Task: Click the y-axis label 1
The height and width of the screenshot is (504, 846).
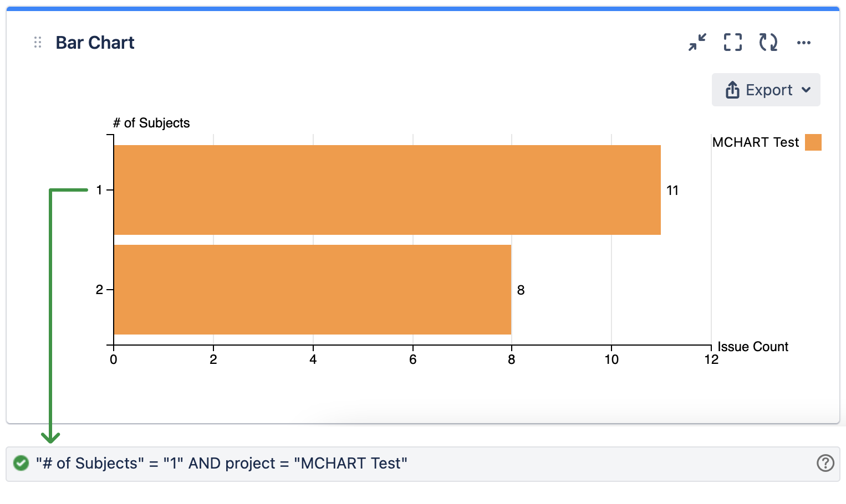Action: click(x=99, y=191)
